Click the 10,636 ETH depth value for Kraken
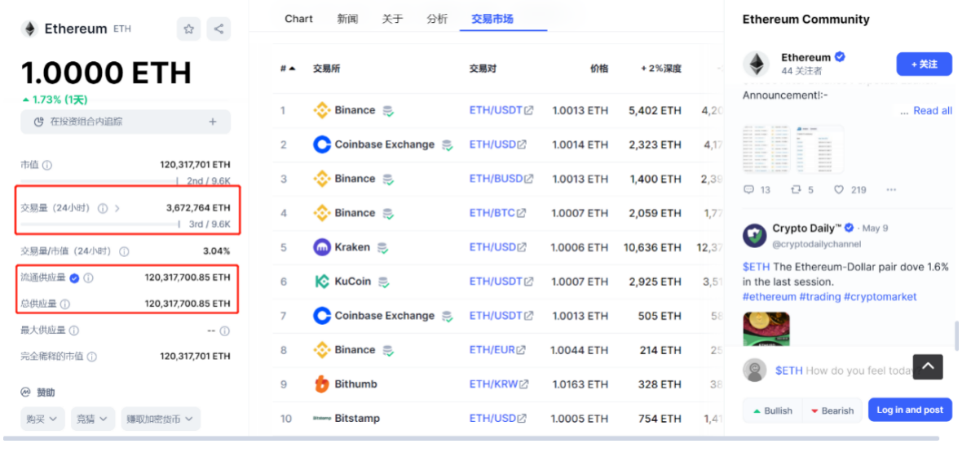 coord(652,247)
